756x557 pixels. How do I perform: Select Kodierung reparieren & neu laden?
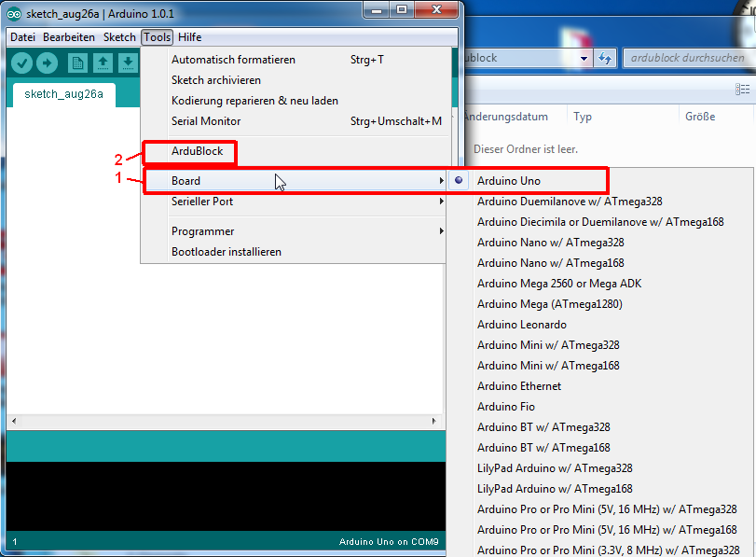(295, 101)
